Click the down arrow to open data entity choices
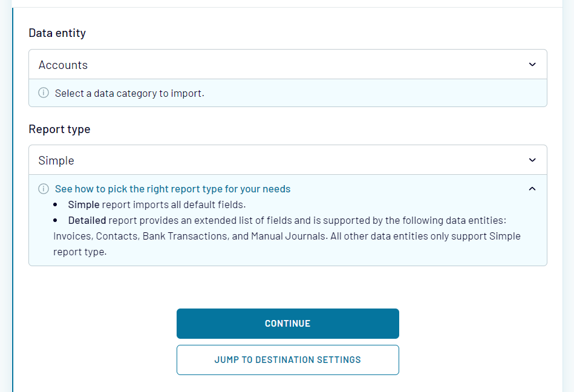This screenshot has width=574, height=392. tap(532, 64)
